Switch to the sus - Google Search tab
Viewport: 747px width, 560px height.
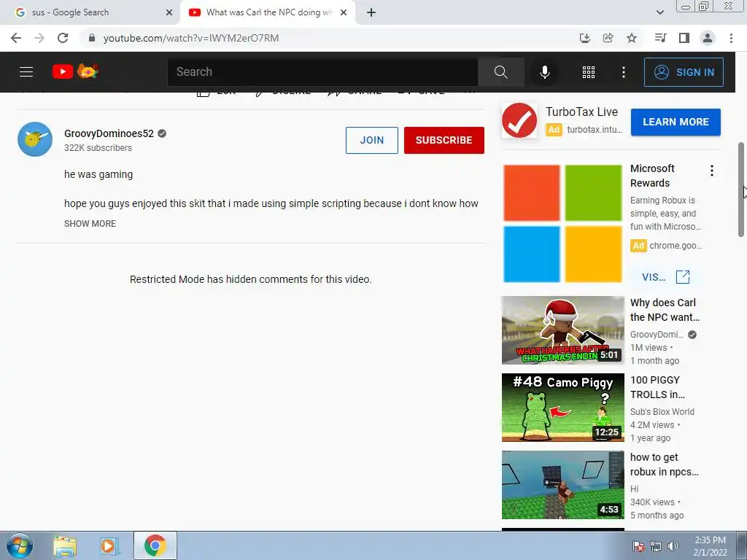click(90, 12)
